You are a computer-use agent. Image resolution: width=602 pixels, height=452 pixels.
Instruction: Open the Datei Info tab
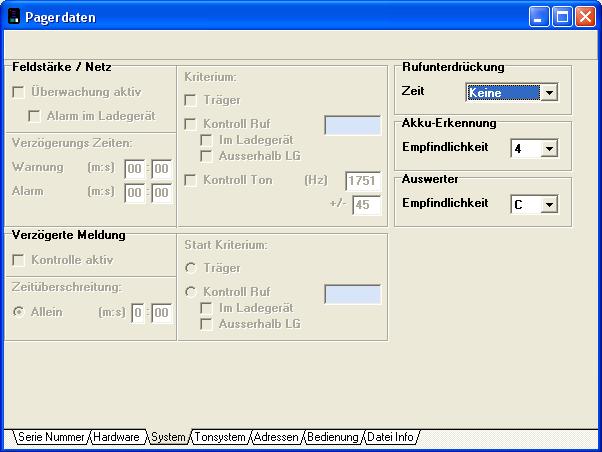(x=391, y=437)
